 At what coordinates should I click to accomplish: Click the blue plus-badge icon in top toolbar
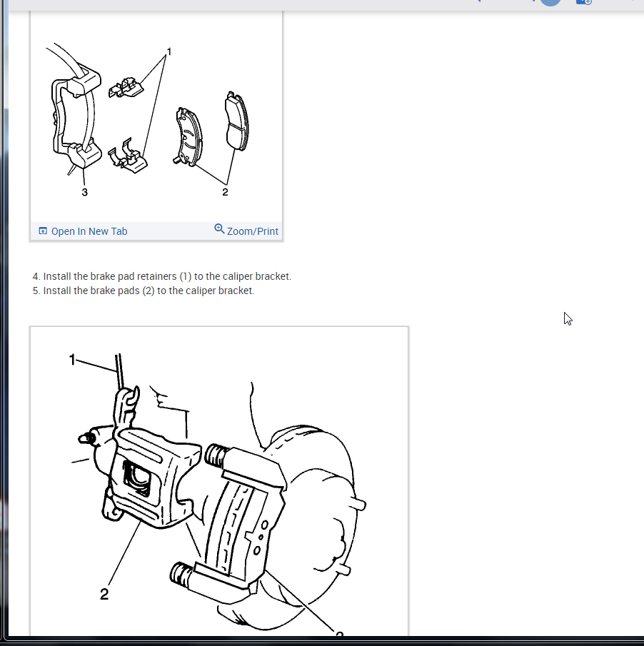click(584, 2)
